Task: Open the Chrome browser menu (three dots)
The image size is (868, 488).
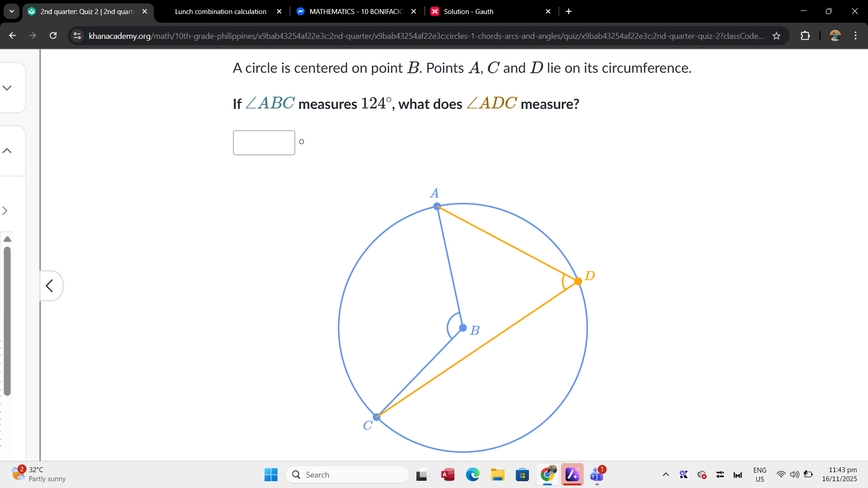Action: coord(856,36)
